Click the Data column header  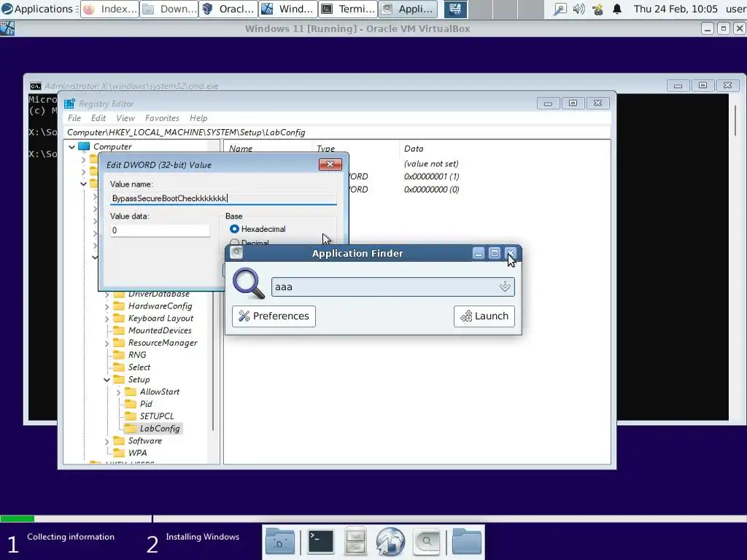pos(414,149)
